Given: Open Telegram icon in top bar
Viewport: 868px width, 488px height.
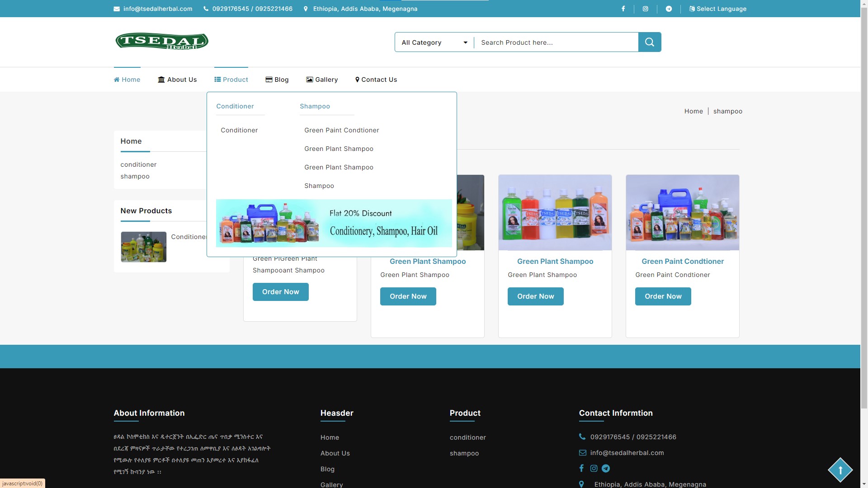Looking at the screenshot, I should click(x=669, y=9).
